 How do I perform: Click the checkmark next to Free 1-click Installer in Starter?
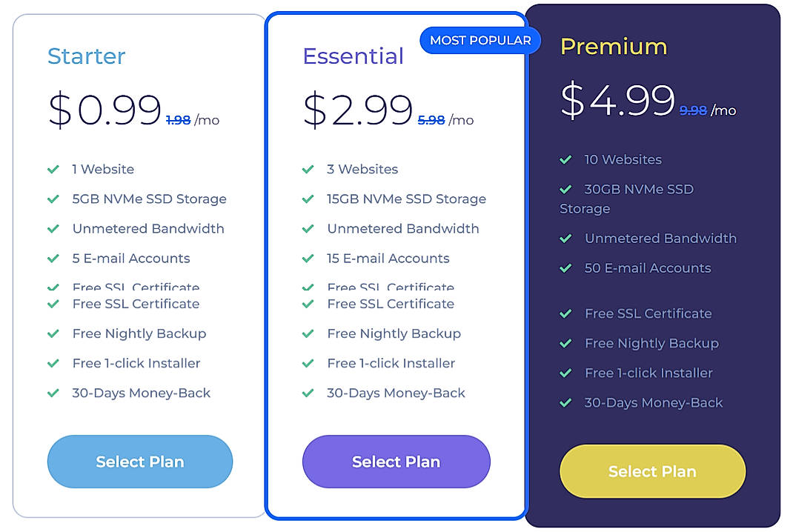tap(55, 363)
